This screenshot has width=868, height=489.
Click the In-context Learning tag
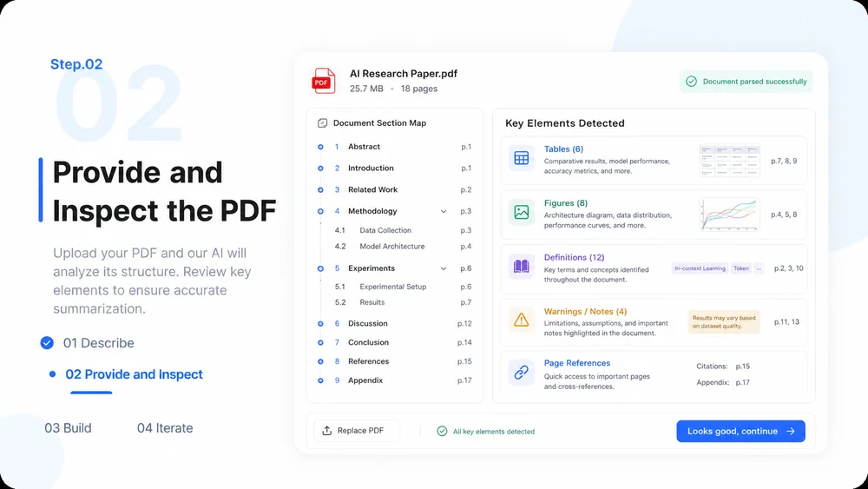(700, 268)
